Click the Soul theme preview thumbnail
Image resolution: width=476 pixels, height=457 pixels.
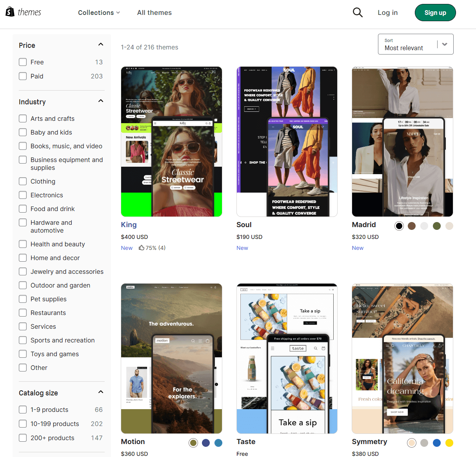coord(287,141)
